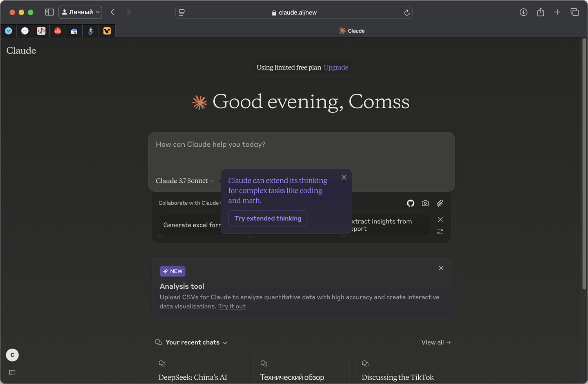This screenshot has width=588, height=384.
Task: Open the Claude 3.7 Sonnet model selector
Action: [x=185, y=181]
